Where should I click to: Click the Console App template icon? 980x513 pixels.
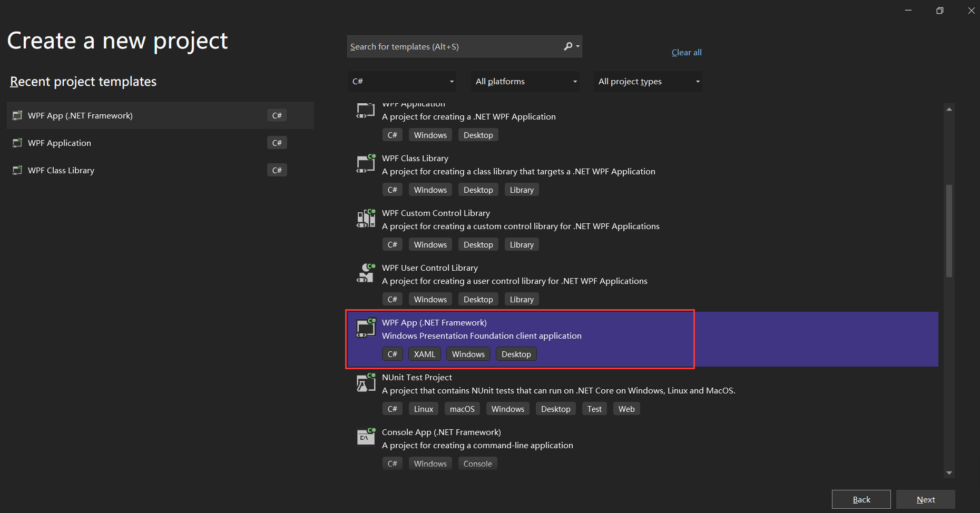[x=366, y=437]
